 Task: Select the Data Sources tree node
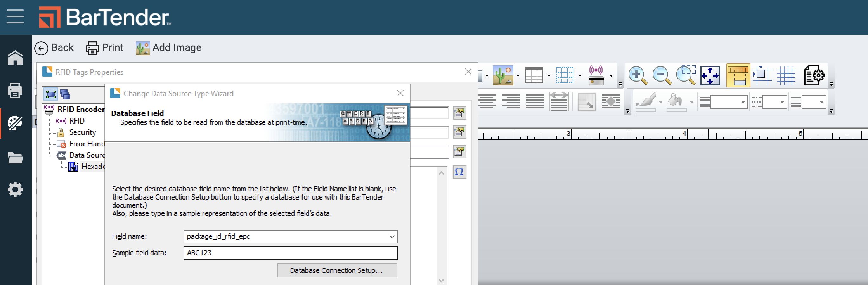coord(81,155)
